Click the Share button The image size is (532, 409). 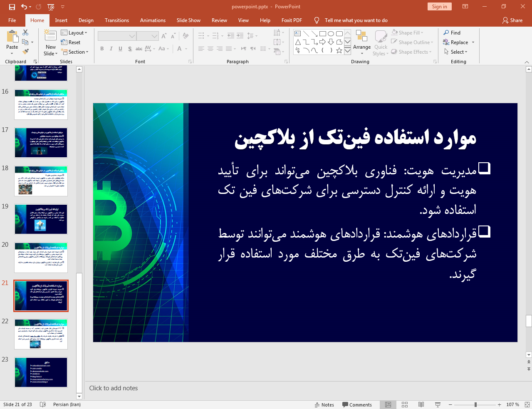(512, 20)
